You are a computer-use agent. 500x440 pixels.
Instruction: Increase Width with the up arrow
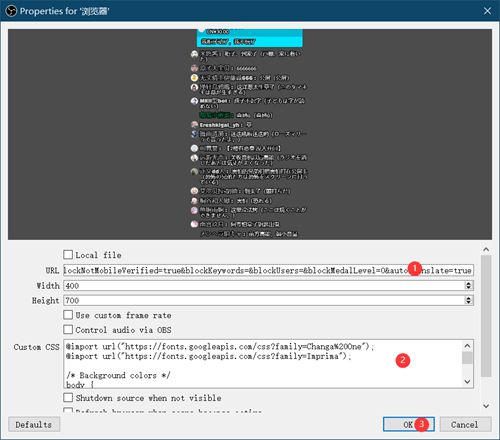point(469,283)
